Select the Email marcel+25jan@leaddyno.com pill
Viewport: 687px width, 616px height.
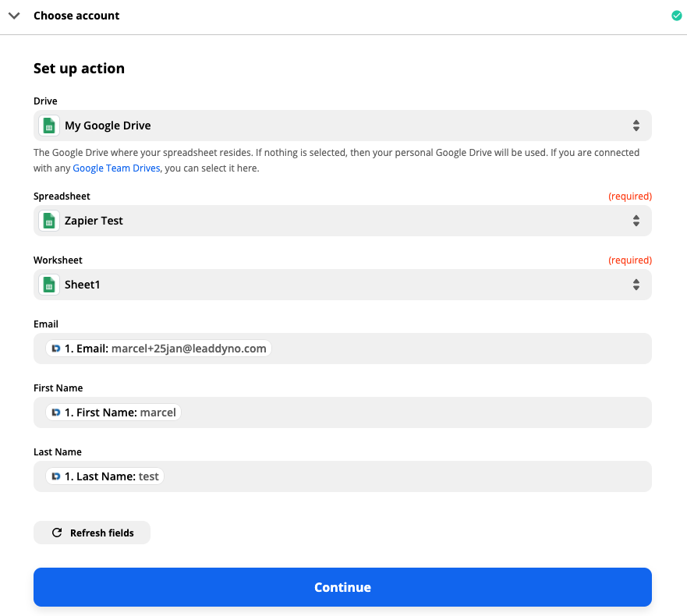point(158,349)
